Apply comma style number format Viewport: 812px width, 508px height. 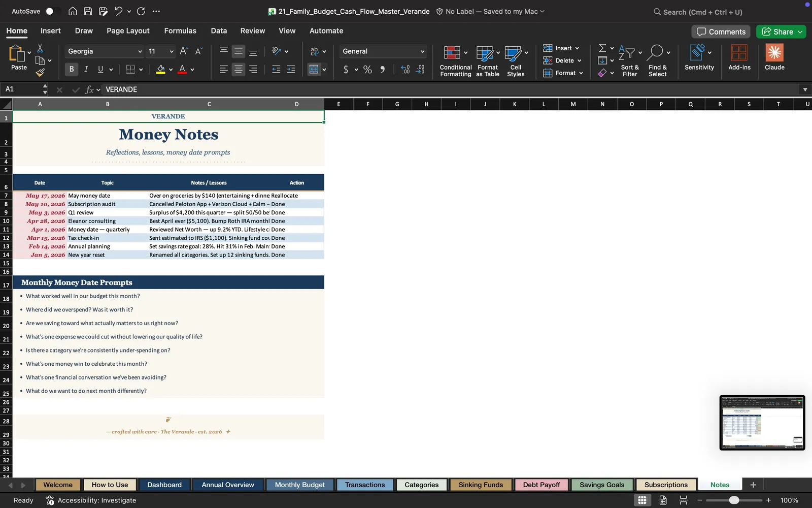click(x=382, y=70)
